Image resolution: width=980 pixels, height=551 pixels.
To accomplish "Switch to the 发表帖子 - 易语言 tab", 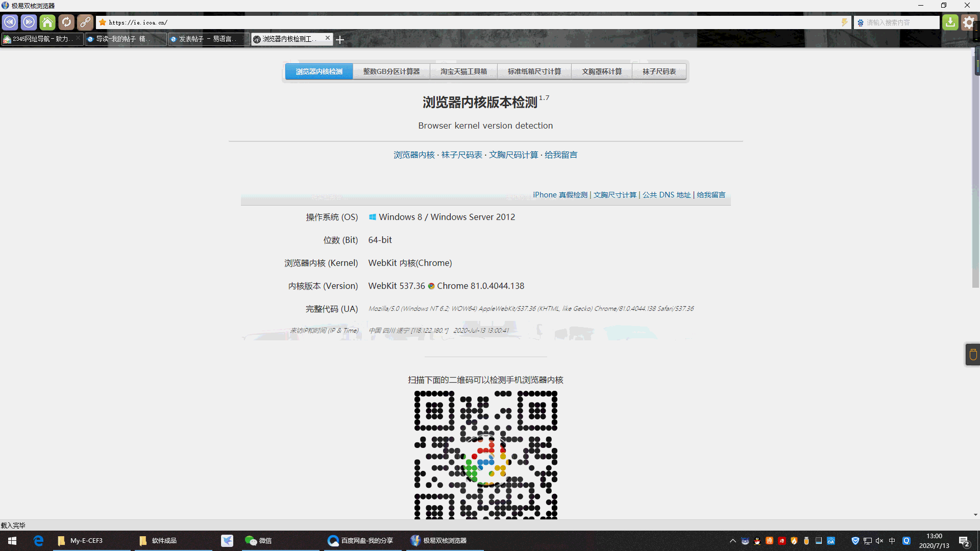I will (209, 39).
